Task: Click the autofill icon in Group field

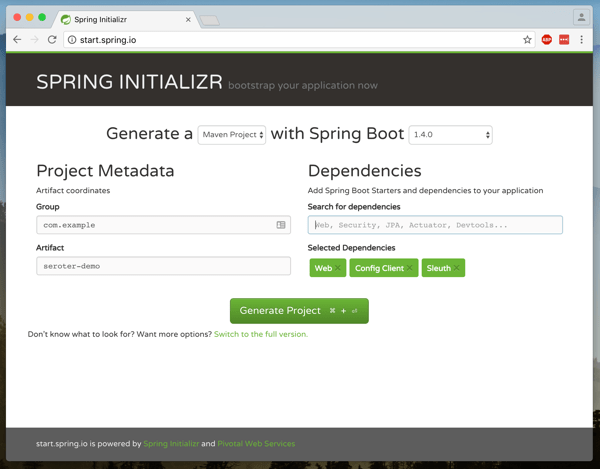Action: point(281,225)
